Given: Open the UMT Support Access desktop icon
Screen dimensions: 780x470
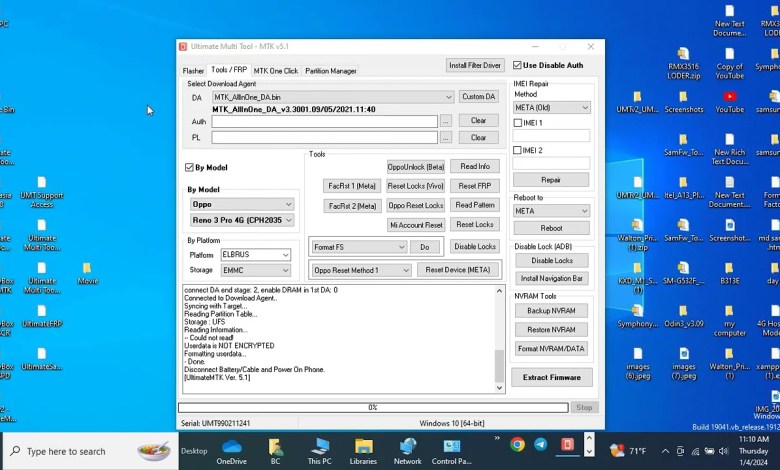Looking at the screenshot, I should (x=42, y=192).
